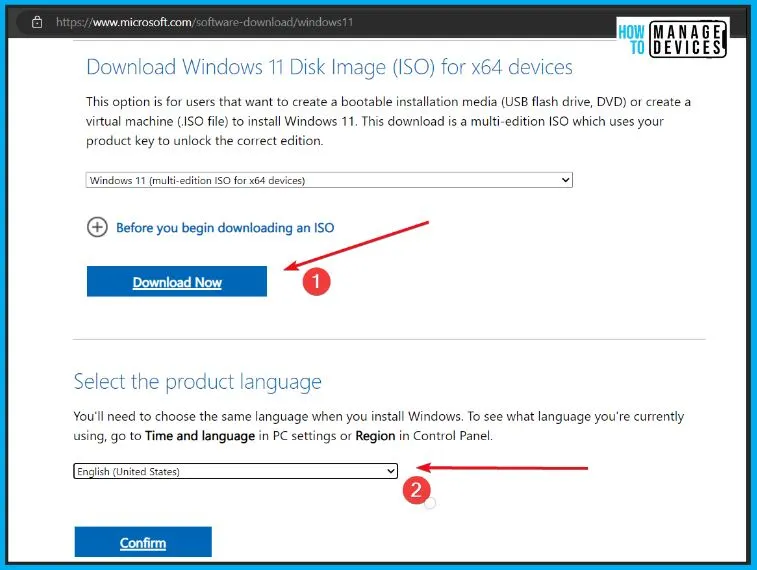Open the English (United States) language dropdown

[x=236, y=471]
